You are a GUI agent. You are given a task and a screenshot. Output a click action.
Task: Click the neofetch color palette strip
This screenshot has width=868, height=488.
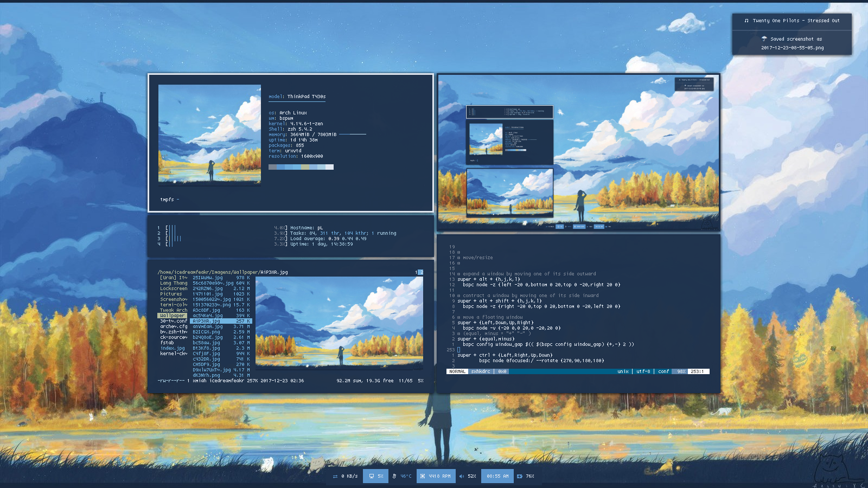point(301,167)
